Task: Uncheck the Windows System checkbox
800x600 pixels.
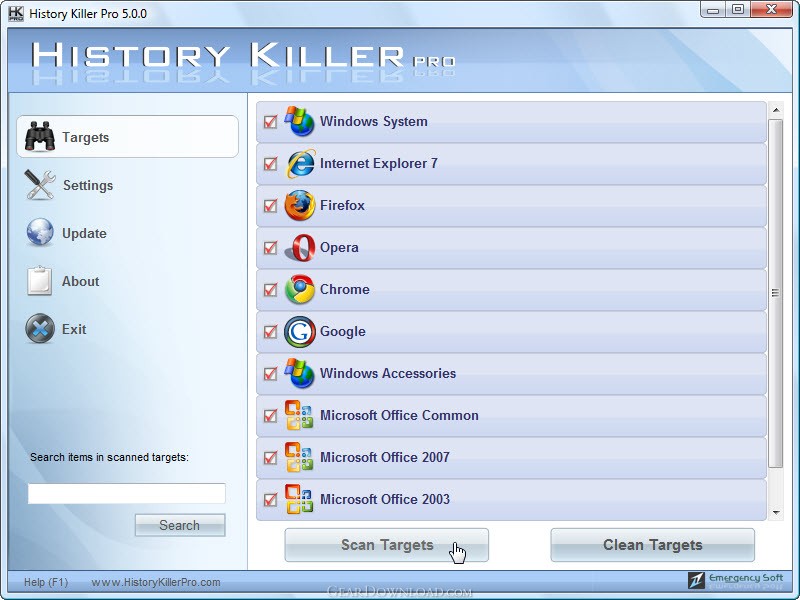Action: (x=270, y=122)
